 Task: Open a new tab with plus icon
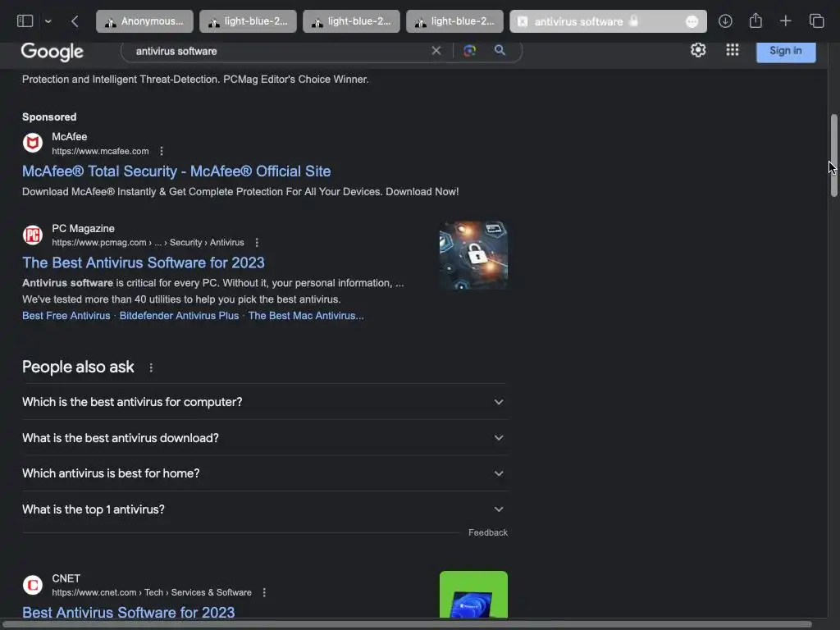[x=785, y=21]
